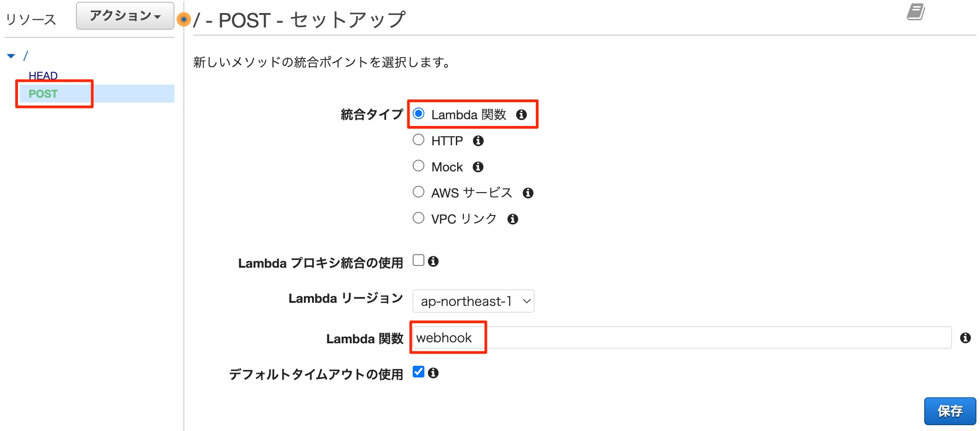Collapse the root / resource tree node
Image resolution: width=980 pixels, height=431 pixels.
[x=11, y=56]
